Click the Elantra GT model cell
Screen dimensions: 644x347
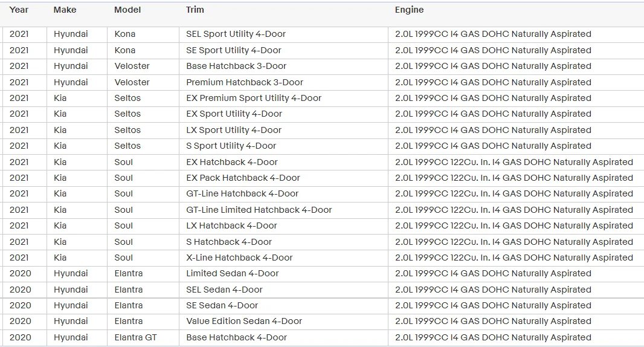point(135,337)
